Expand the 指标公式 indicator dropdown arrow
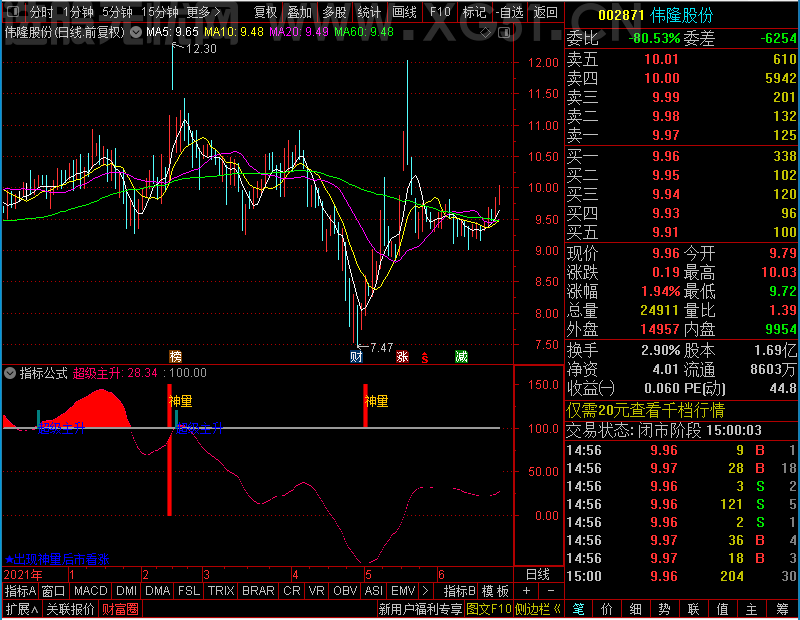This screenshot has width=800, height=620. [10, 373]
